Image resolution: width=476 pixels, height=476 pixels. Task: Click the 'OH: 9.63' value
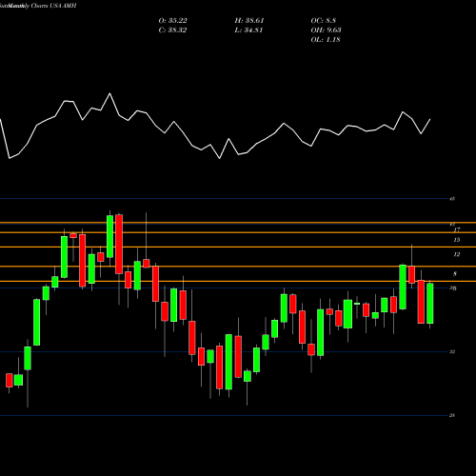pyautogui.click(x=326, y=30)
